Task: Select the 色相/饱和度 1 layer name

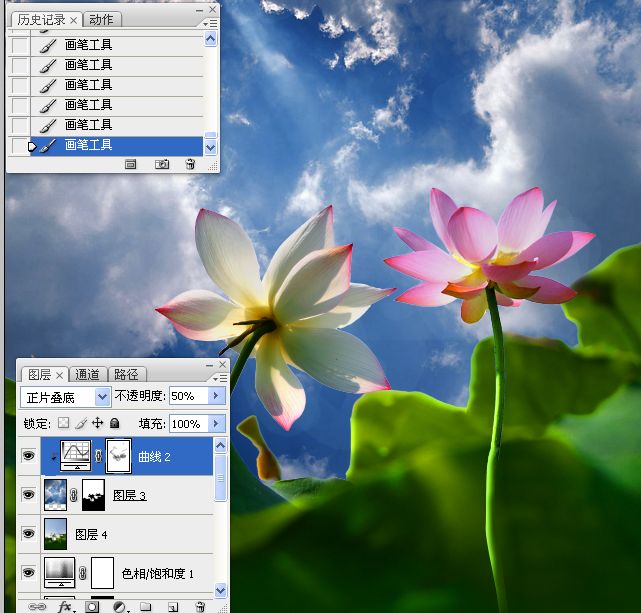Action: [158, 573]
